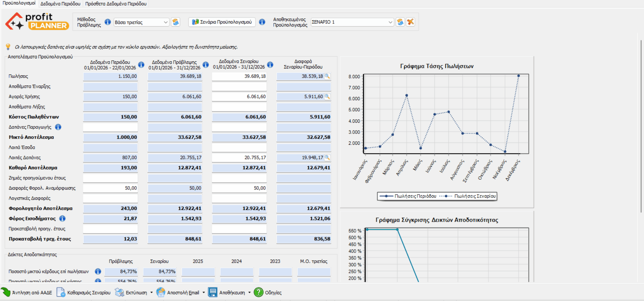This screenshot has height=301, width=644.
Task: Click info icon beside Δαπάνες Παραγωγής
Action: [58, 127]
